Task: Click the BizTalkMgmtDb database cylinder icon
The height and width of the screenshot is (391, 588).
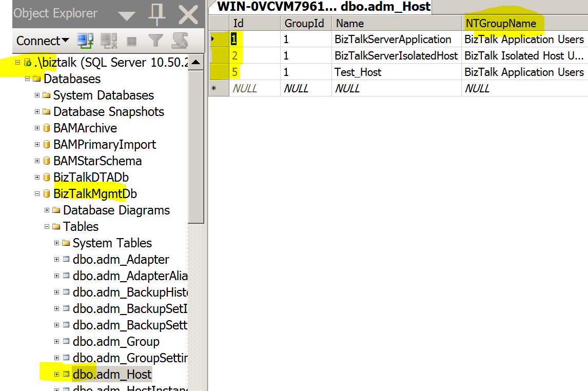Action: tap(47, 194)
